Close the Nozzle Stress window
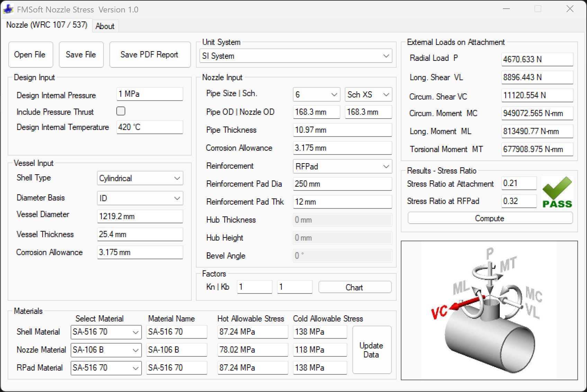The height and width of the screenshot is (392, 587). (570, 9)
